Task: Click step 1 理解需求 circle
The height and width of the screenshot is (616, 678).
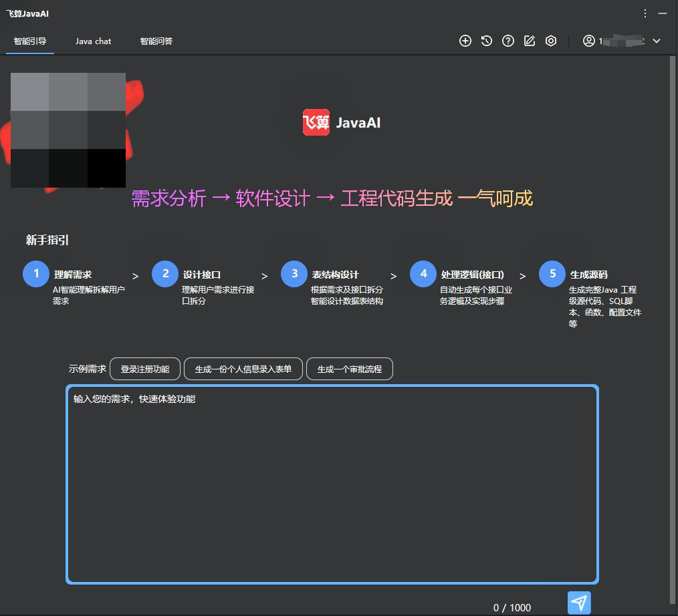Action: [x=35, y=274]
